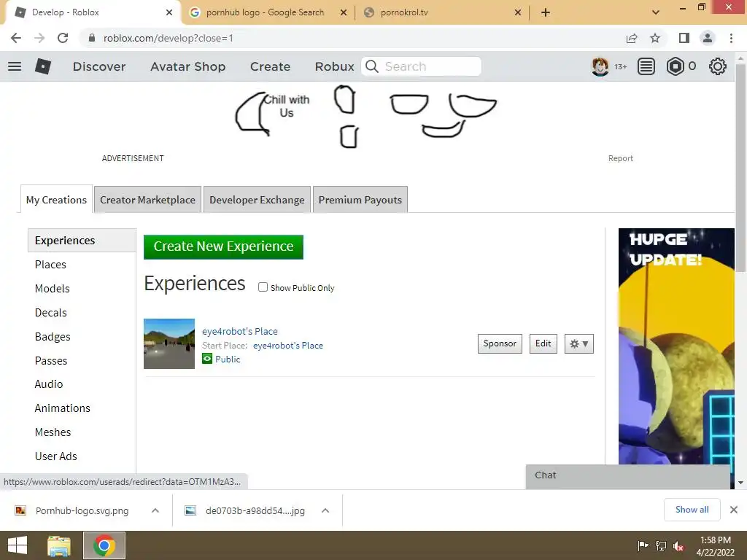747x560 pixels.
Task: Open Create in the navbar
Action: point(270,66)
